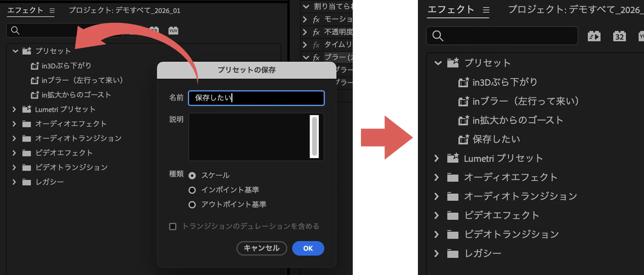Select 保存したい preset in right panel
644x275 pixels.
(x=496, y=139)
